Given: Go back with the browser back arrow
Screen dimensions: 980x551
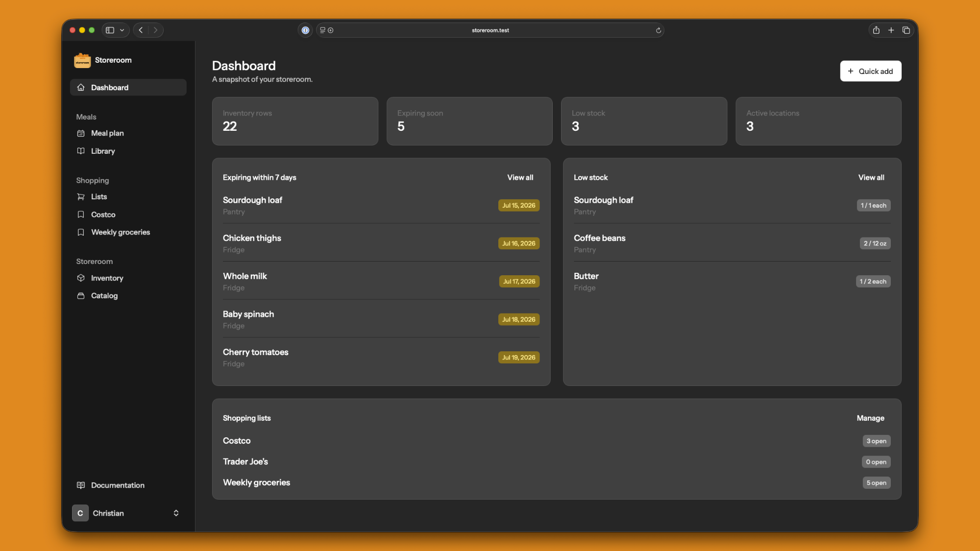Looking at the screenshot, I should [141, 30].
